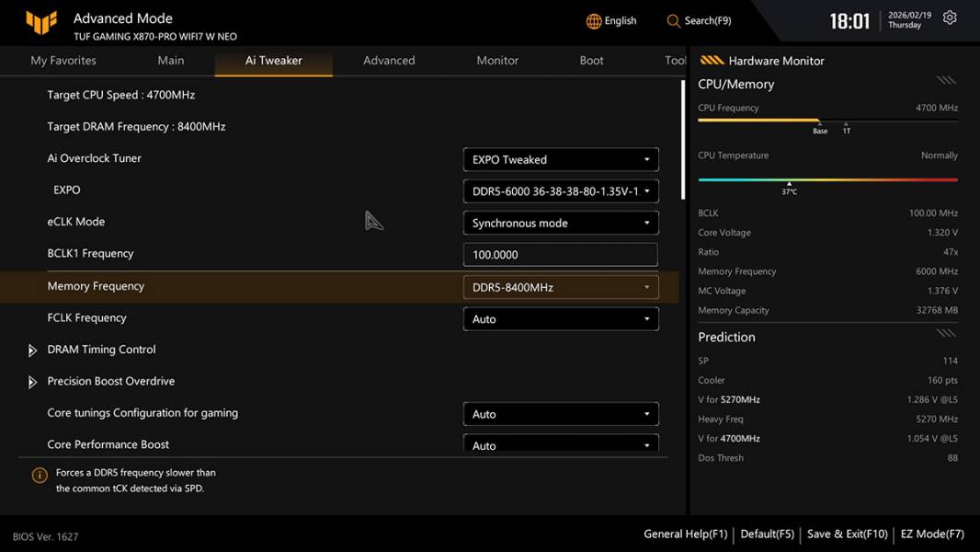Click the vertical settings scrollbar

(682, 138)
